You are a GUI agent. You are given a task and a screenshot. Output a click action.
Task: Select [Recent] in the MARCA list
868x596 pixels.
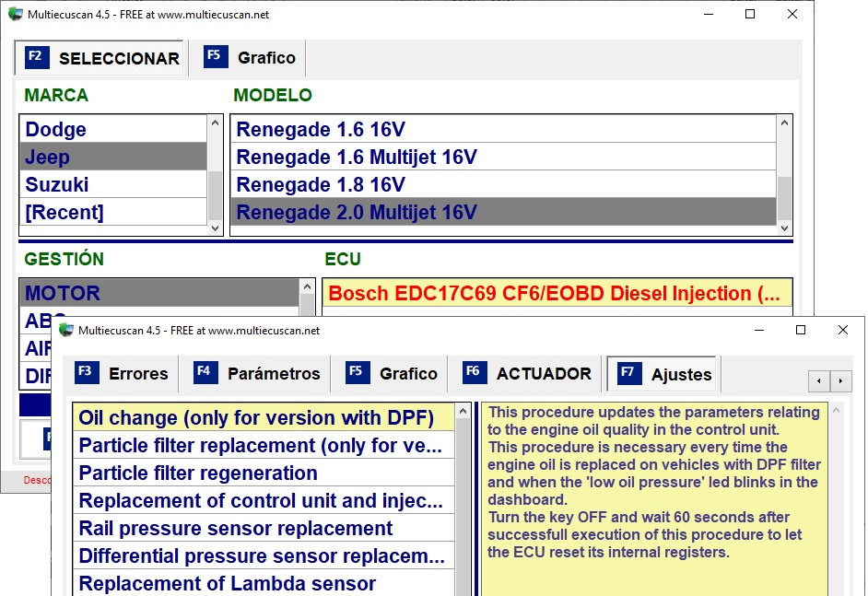[113, 212]
